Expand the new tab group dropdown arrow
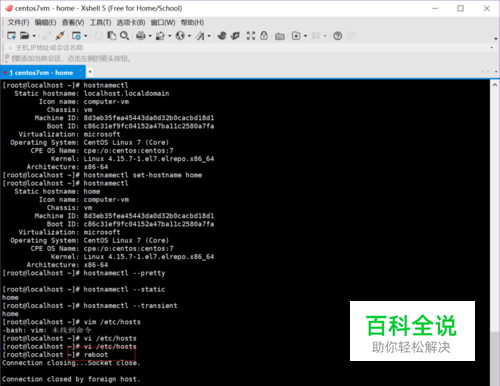The width and height of the screenshot is (500, 386). pos(305,36)
